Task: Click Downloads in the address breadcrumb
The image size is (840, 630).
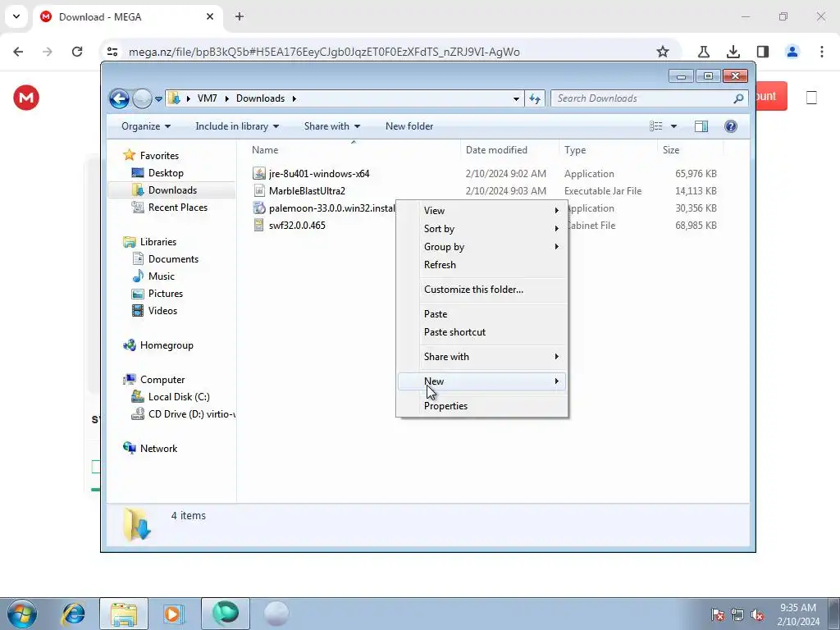Action: (x=260, y=98)
